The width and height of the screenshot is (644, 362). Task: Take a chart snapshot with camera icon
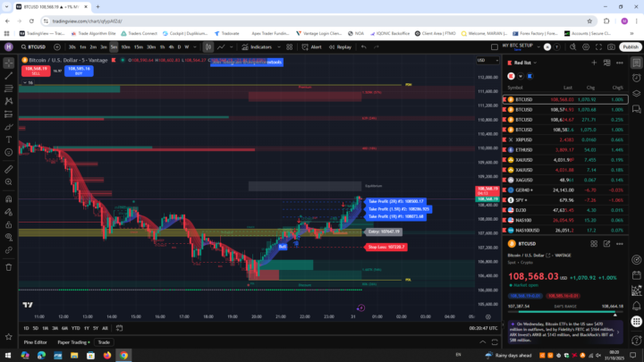pos(612,47)
